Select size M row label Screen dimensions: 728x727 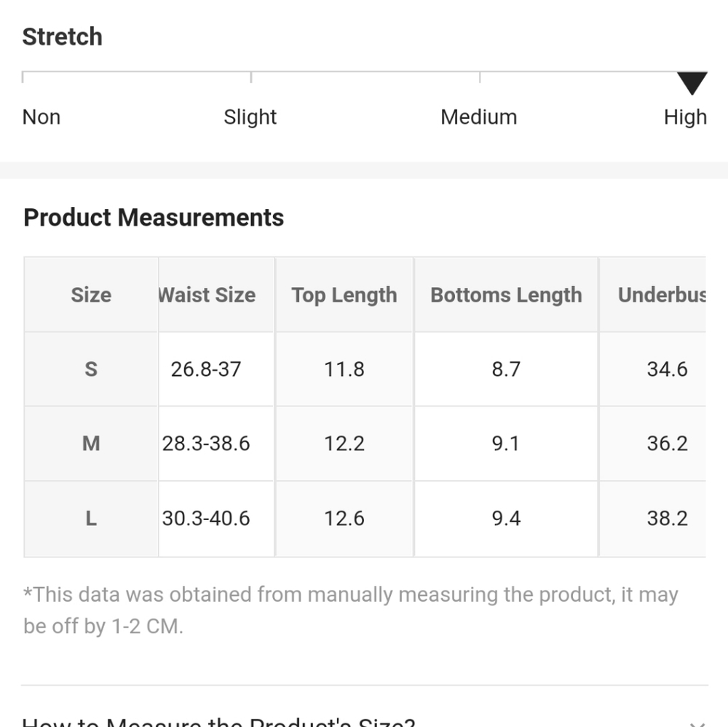click(91, 443)
